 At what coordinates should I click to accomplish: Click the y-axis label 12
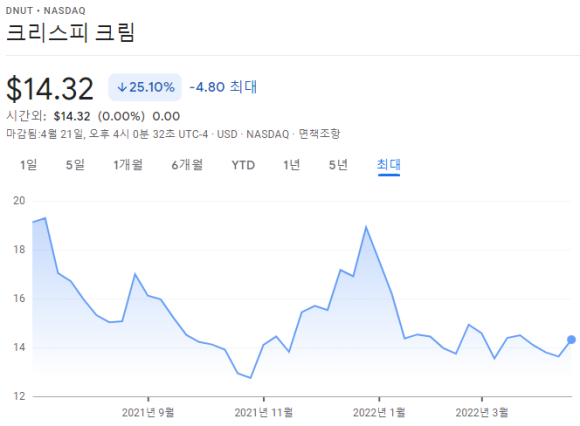[19, 396]
